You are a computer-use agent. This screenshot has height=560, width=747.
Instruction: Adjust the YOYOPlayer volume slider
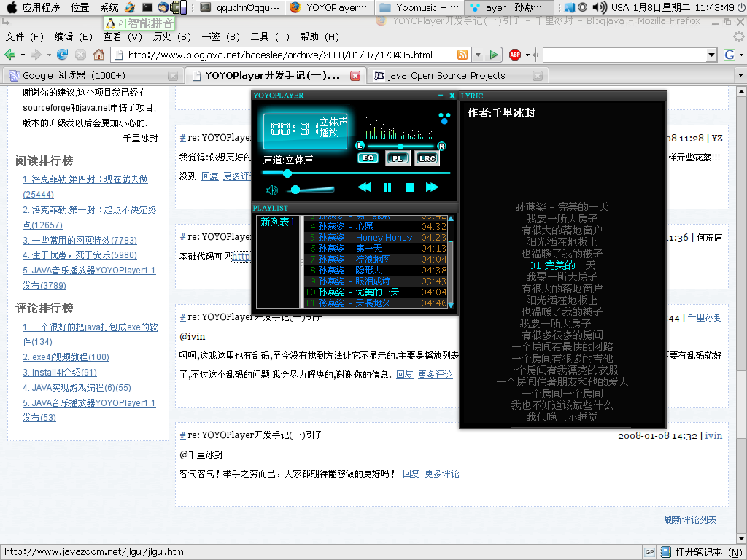tap(311, 190)
